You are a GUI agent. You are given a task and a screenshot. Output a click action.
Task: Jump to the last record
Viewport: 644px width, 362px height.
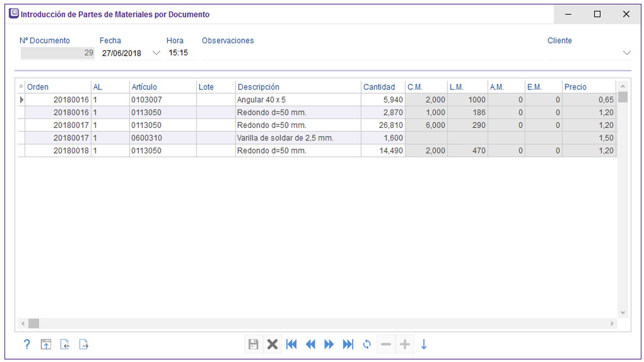click(x=348, y=345)
